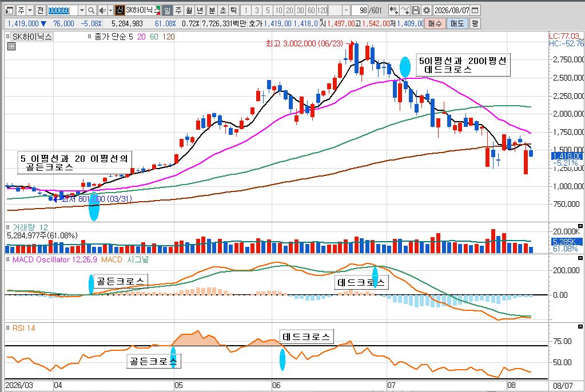
Task: Click the LC:77.03 readout
Action: tap(564, 36)
